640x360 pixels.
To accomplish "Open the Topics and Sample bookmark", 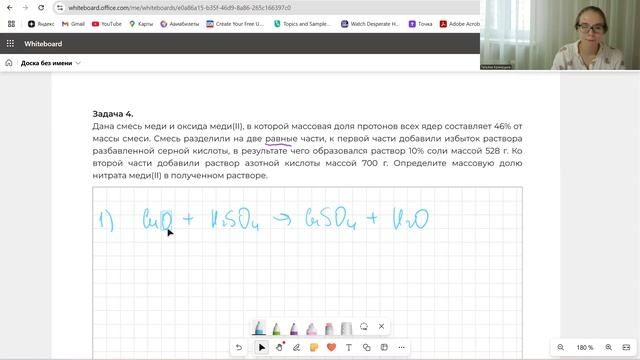I will (302, 24).
